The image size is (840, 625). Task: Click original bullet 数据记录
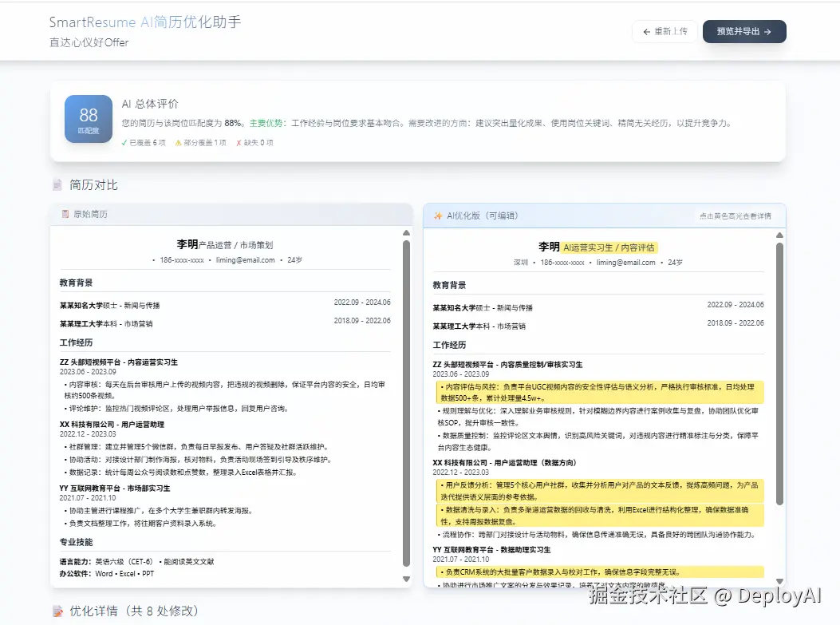coord(182,473)
